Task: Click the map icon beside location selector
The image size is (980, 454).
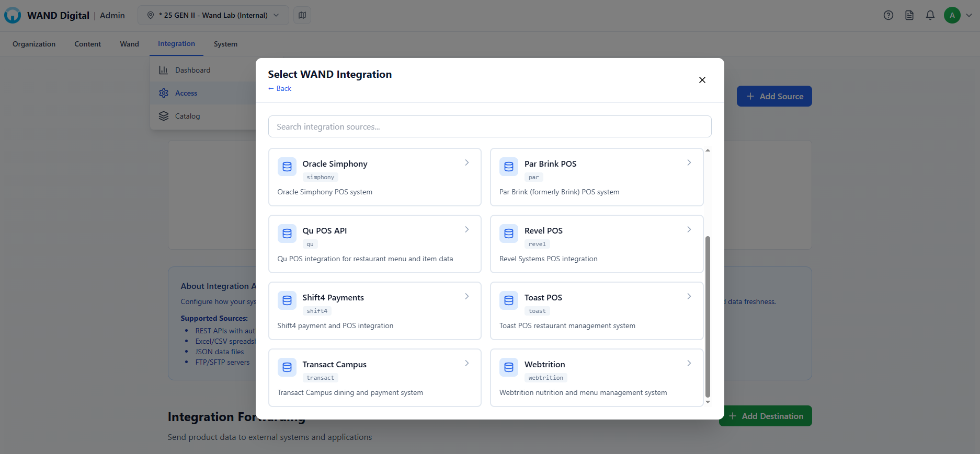Action: (302, 15)
